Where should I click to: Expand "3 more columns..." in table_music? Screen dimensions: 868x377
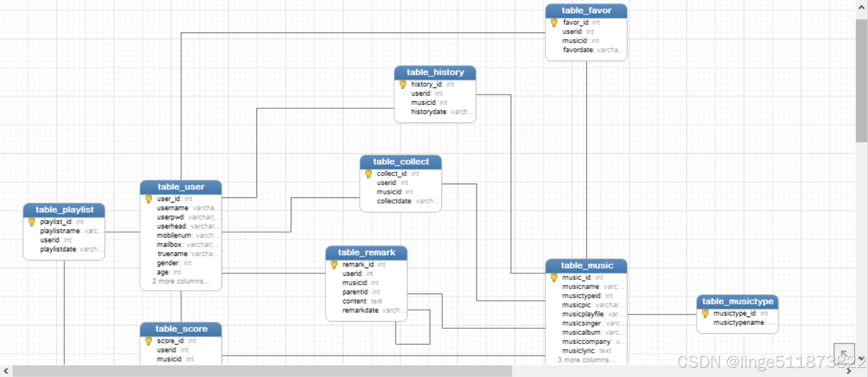(586, 360)
